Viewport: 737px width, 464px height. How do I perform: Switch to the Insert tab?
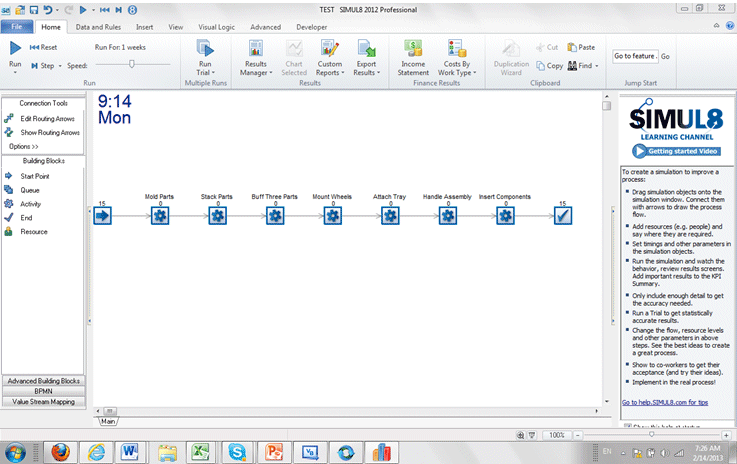pos(144,27)
